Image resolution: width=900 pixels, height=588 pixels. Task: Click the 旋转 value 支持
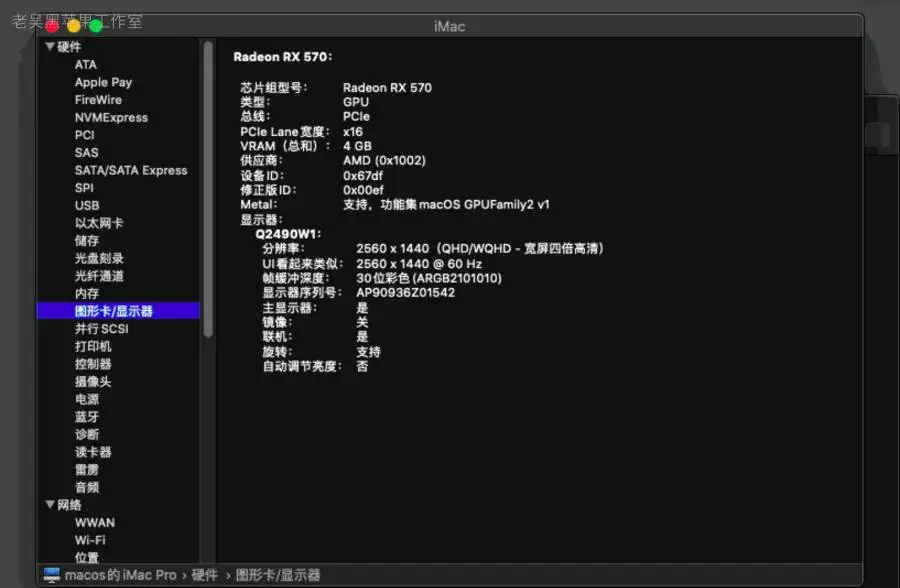[368, 351]
